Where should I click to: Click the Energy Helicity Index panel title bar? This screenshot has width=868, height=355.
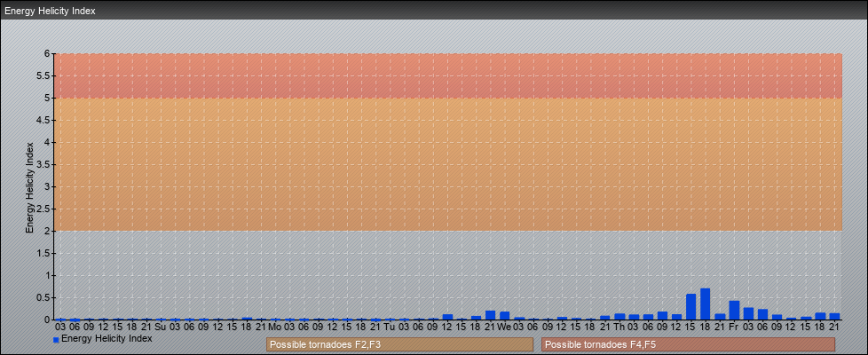(x=434, y=11)
